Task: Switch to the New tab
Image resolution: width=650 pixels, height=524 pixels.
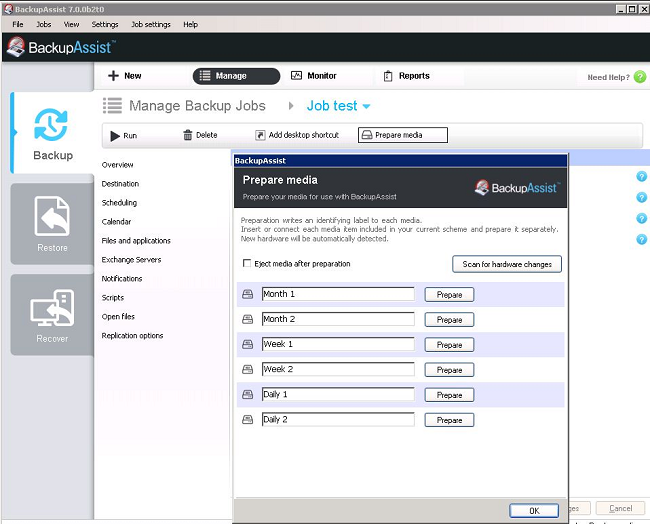Action: click(x=124, y=76)
